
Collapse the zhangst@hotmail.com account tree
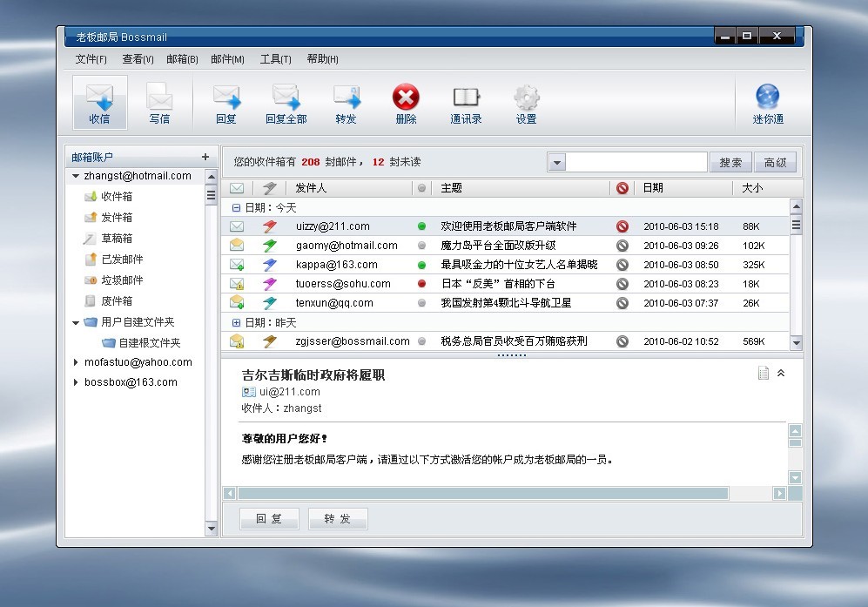[x=76, y=176]
